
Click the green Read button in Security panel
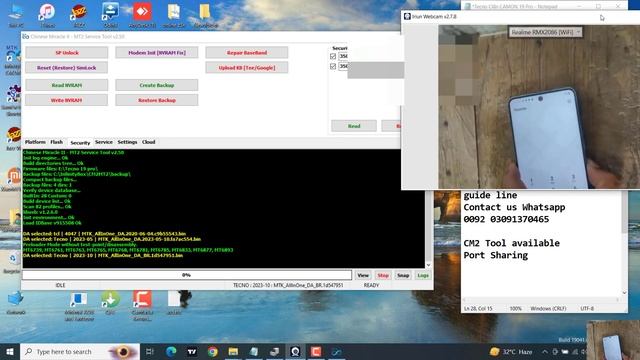[354, 126]
